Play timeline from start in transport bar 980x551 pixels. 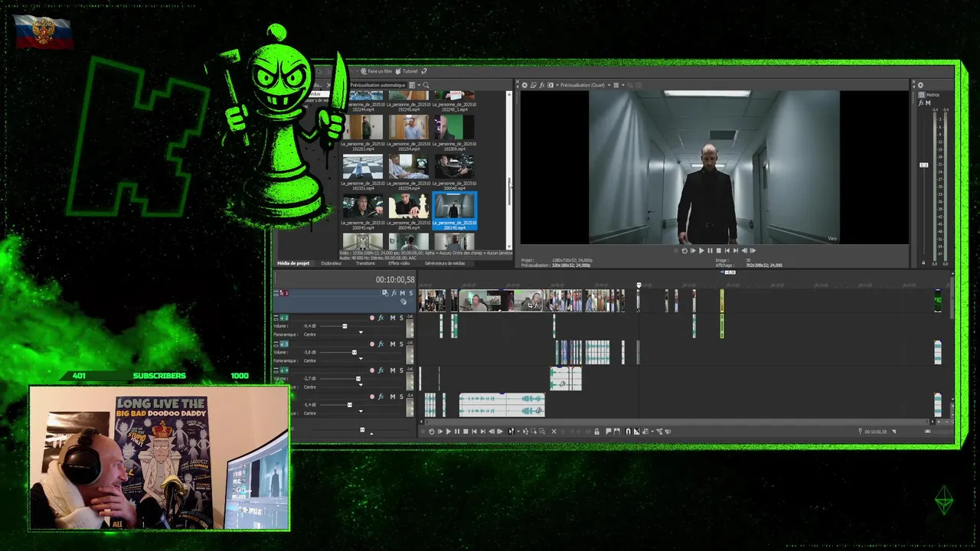pyautogui.click(x=440, y=432)
